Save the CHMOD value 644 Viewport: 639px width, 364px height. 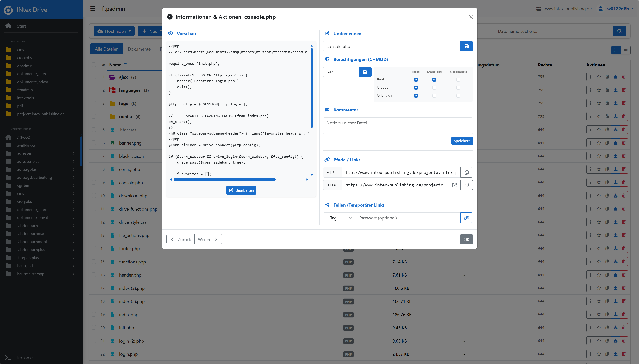(365, 72)
